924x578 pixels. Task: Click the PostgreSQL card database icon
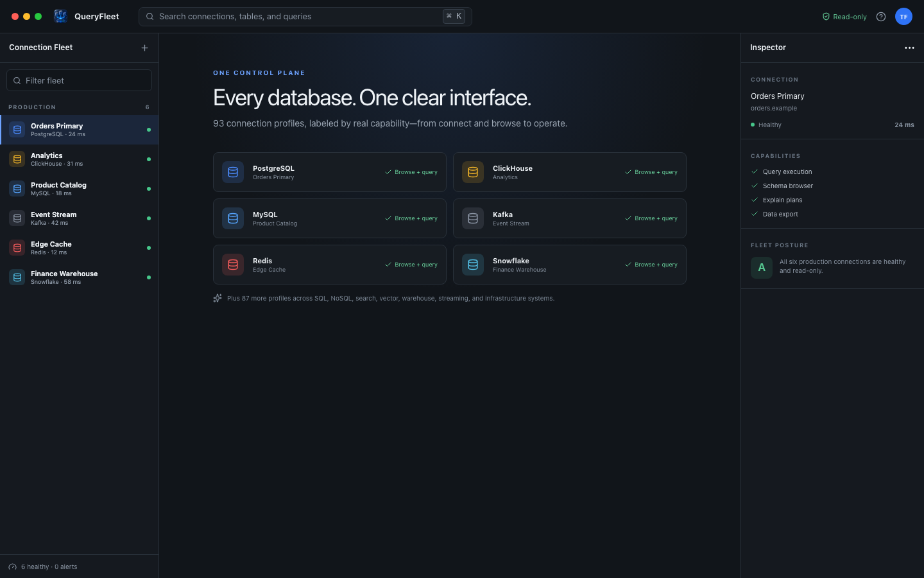click(233, 172)
